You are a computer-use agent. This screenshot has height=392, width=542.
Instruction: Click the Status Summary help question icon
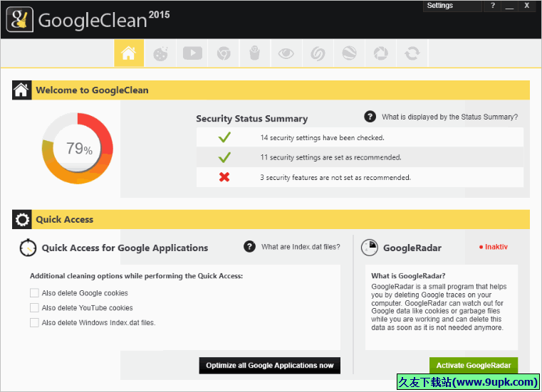pos(370,117)
